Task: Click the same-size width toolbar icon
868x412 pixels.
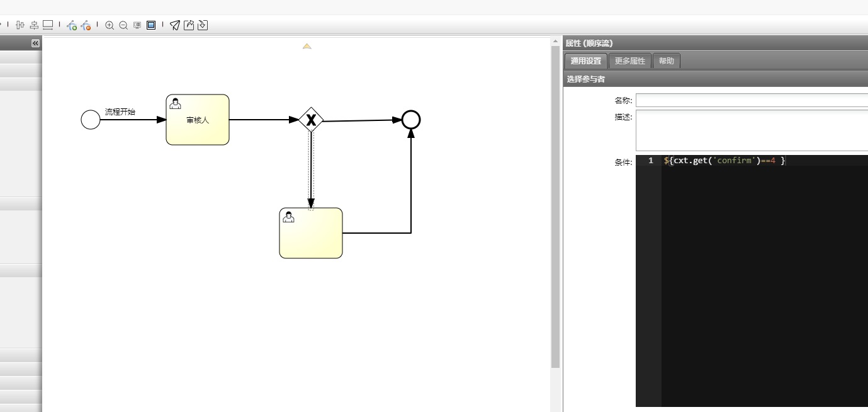Action: pyautogui.click(x=48, y=25)
